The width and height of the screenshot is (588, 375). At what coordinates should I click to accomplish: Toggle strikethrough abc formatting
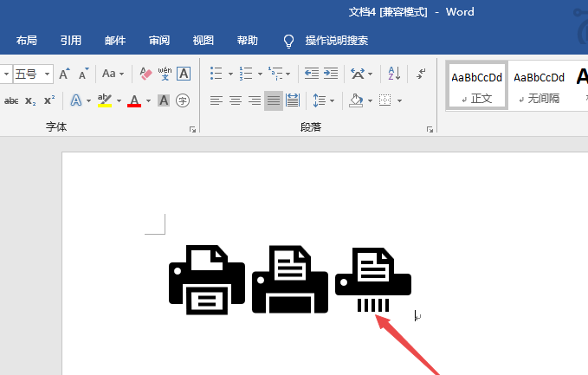pos(11,100)
